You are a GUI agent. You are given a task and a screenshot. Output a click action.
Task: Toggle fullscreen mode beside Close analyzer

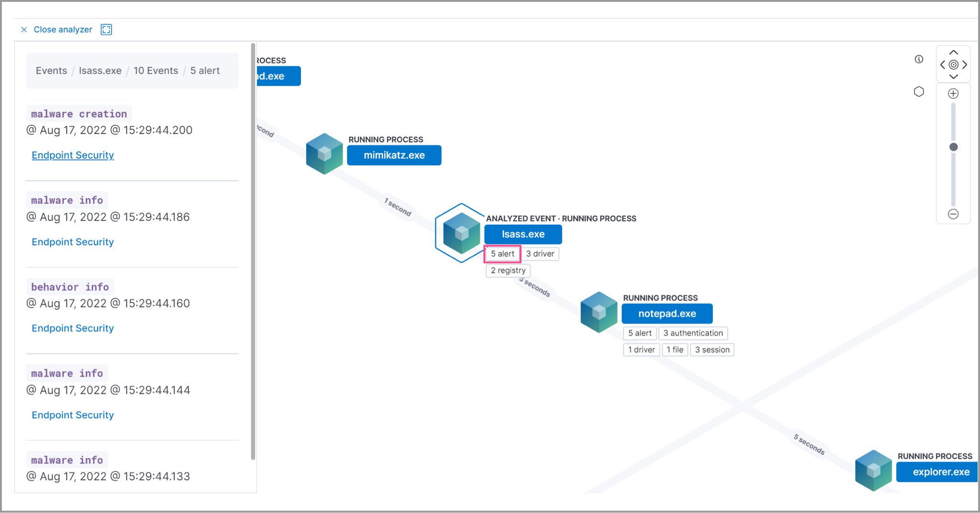coord(106,29)
